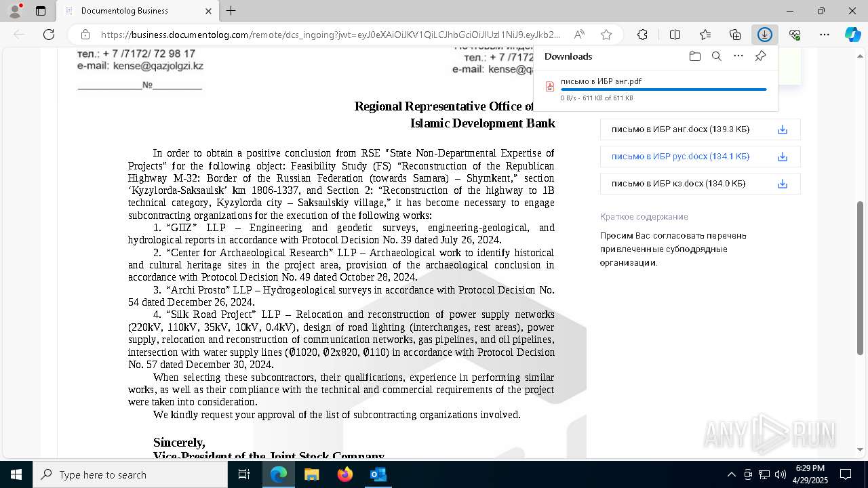
Task: Click the download progress bar
Action: 663,89
